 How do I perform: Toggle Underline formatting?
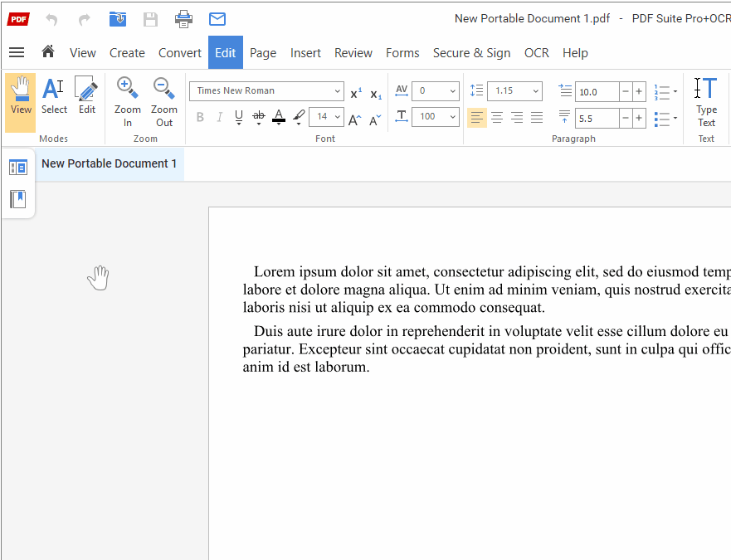239,115
